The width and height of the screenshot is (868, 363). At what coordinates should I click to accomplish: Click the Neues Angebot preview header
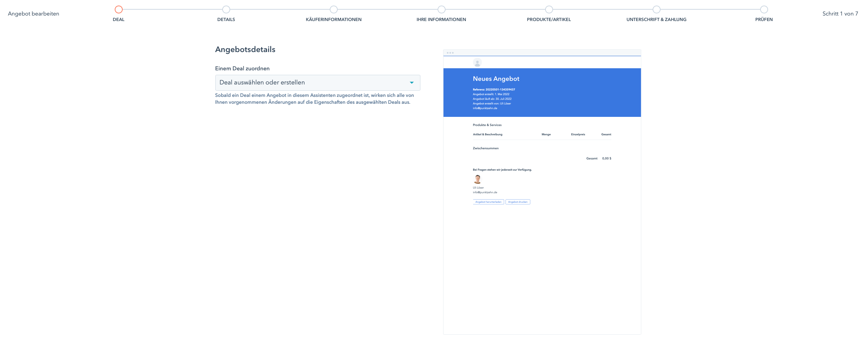(x=496, y=79)
